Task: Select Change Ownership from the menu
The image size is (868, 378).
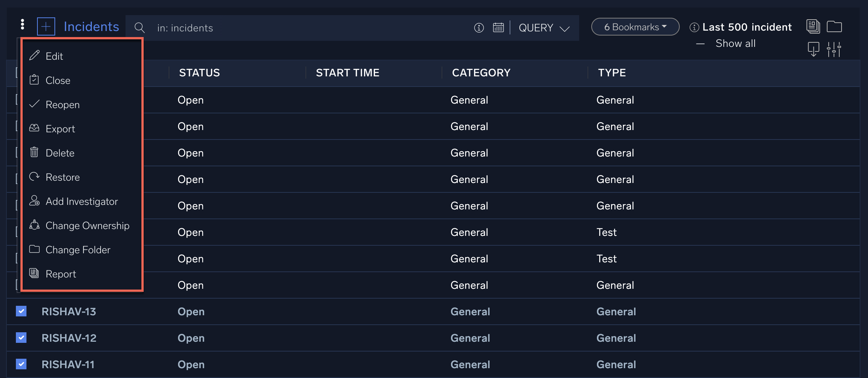Action: (87, 226)
